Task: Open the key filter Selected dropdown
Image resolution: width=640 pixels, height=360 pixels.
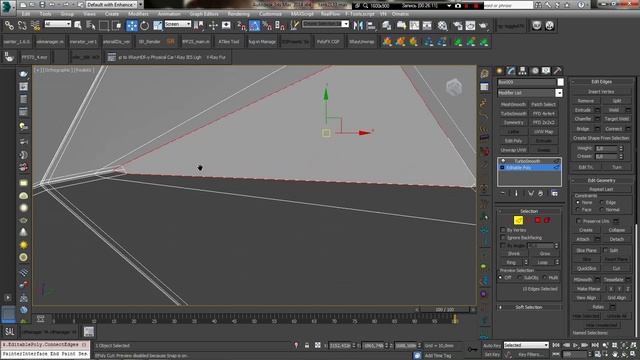Action: click(x=526, y=345)
